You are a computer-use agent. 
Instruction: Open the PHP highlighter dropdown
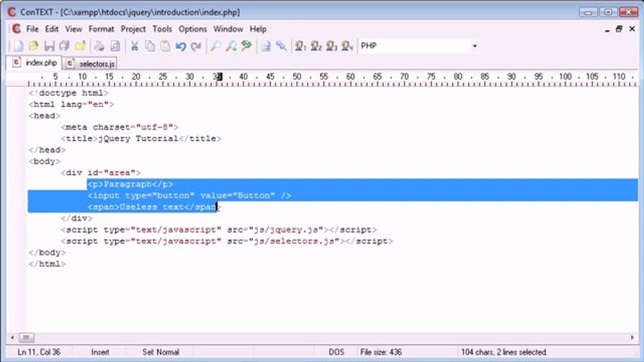pyautogui.click(x=474, y=46)
